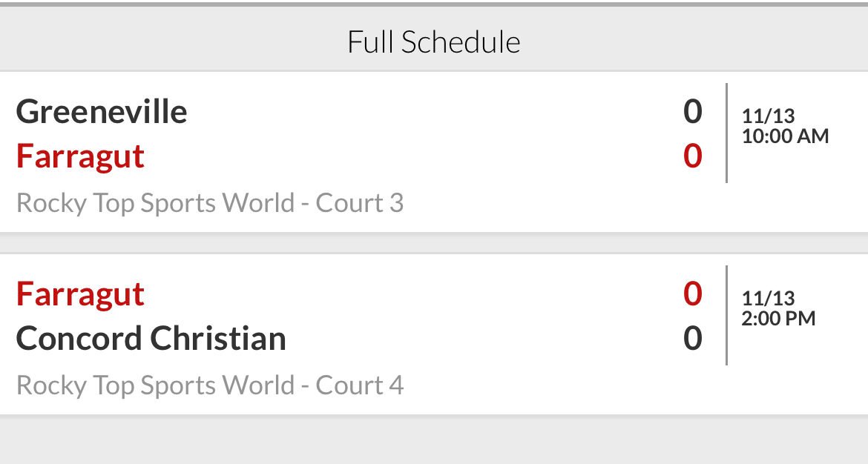Select the 11/13 date above 2:00 PM
The height and width of the screenshot is (464, 868).
(x=768, y=298)
